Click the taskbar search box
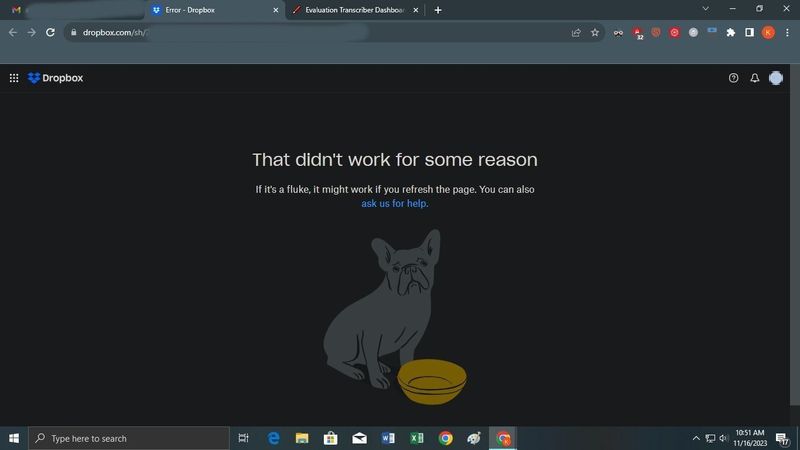Viewport: 800px width, 450px height. 129,438
